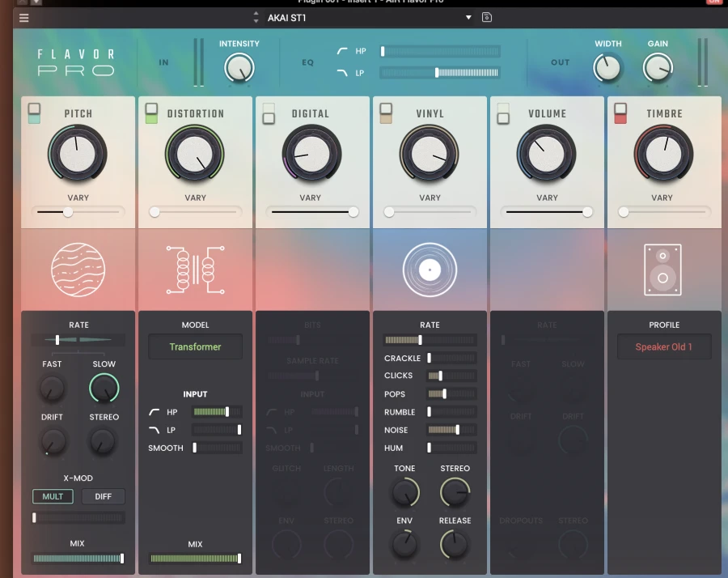The image size is (728, 578).
Task: Click the Vinyl Rumble slider
Action: (x=451, y=412)
